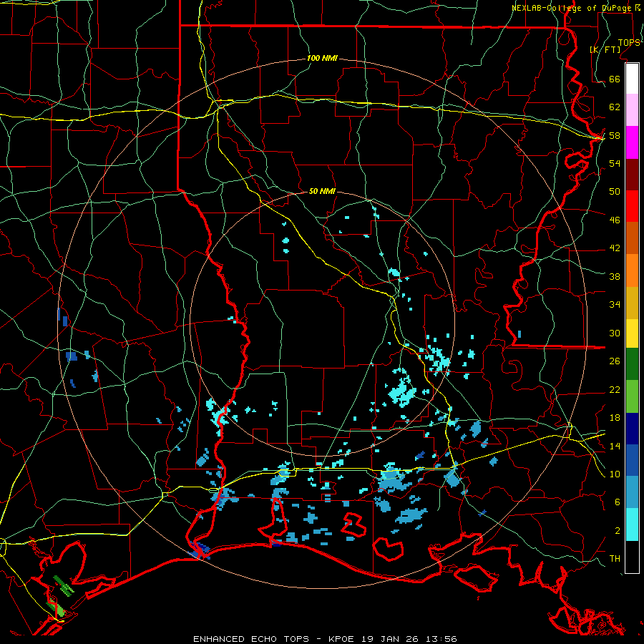Click the orange 42 kft legend swatch

[632, 270]
